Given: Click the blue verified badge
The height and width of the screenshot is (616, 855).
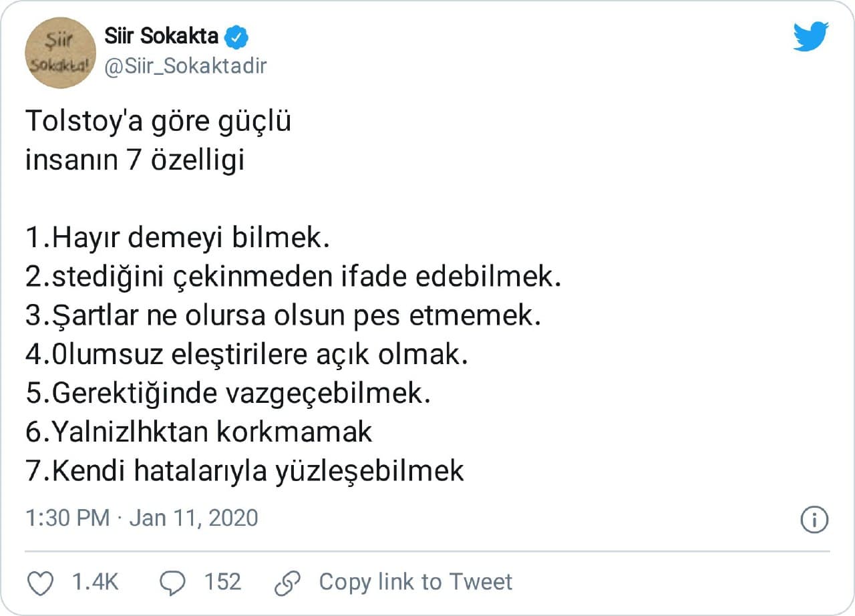Looking at the screenshot, I should coord(236,37).
